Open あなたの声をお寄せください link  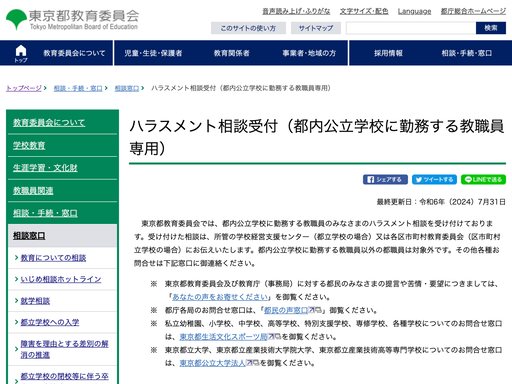(220, 297)
